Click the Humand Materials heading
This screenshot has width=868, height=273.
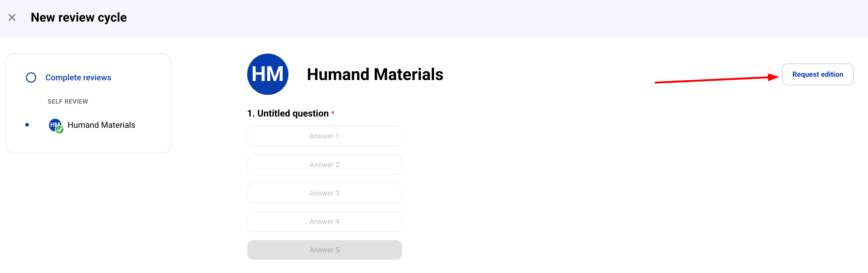[x=375, y=75]
